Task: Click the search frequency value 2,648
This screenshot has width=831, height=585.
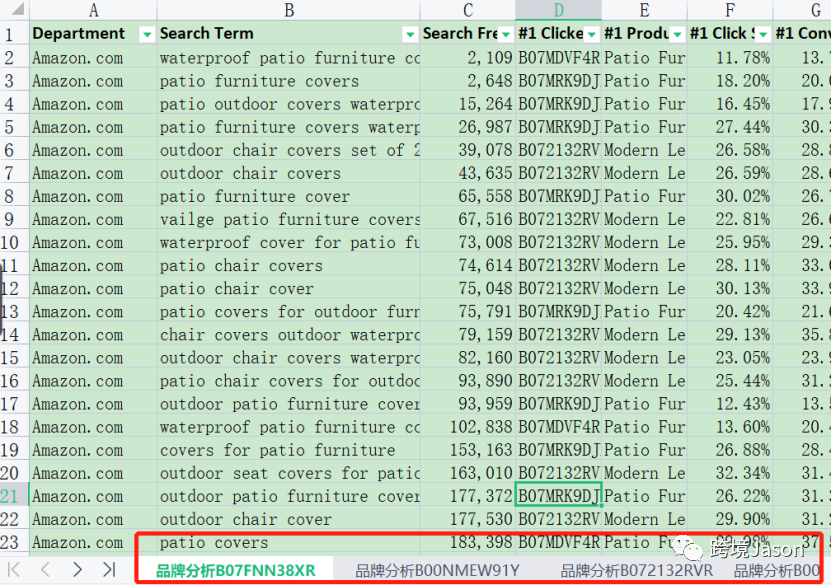Action: click(490, 81)
